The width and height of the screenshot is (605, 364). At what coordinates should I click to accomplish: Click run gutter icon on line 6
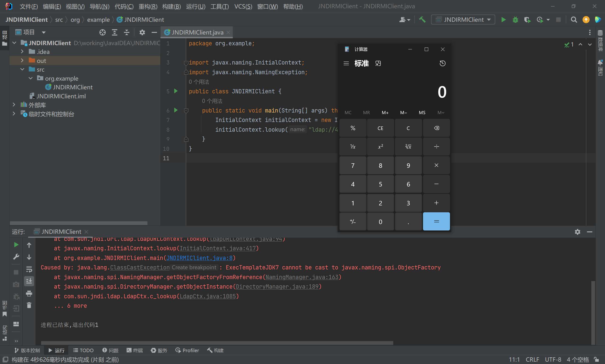176,110
